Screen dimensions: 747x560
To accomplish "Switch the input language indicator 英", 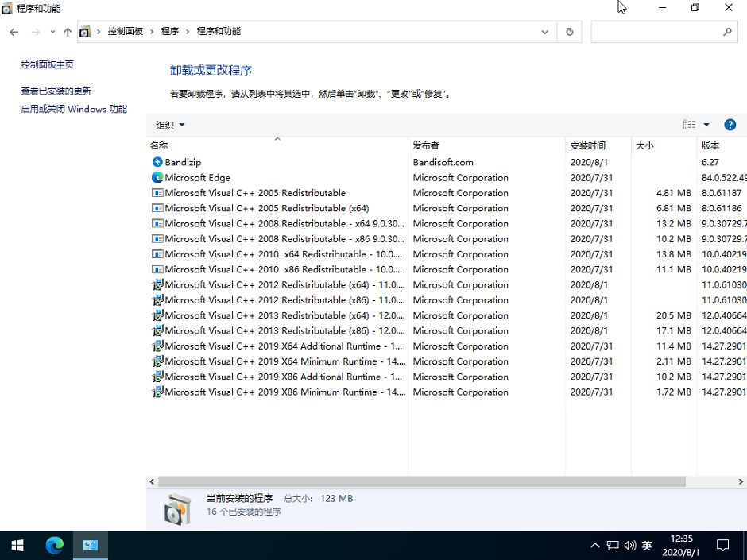I will [x=647, y=546].
